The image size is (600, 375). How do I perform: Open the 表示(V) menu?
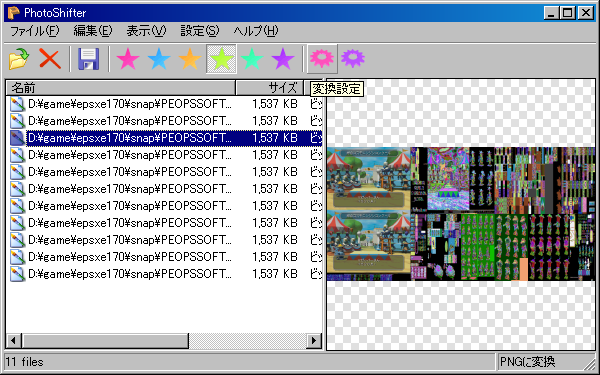tap(146, 31)
